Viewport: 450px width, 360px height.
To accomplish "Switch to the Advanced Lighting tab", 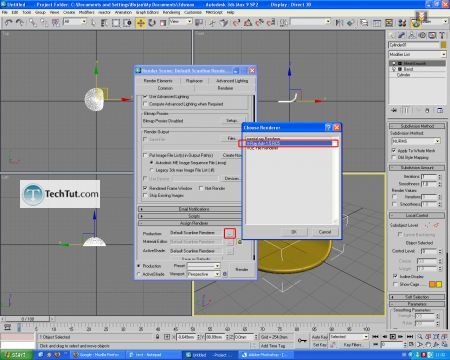I will point(232,81).
